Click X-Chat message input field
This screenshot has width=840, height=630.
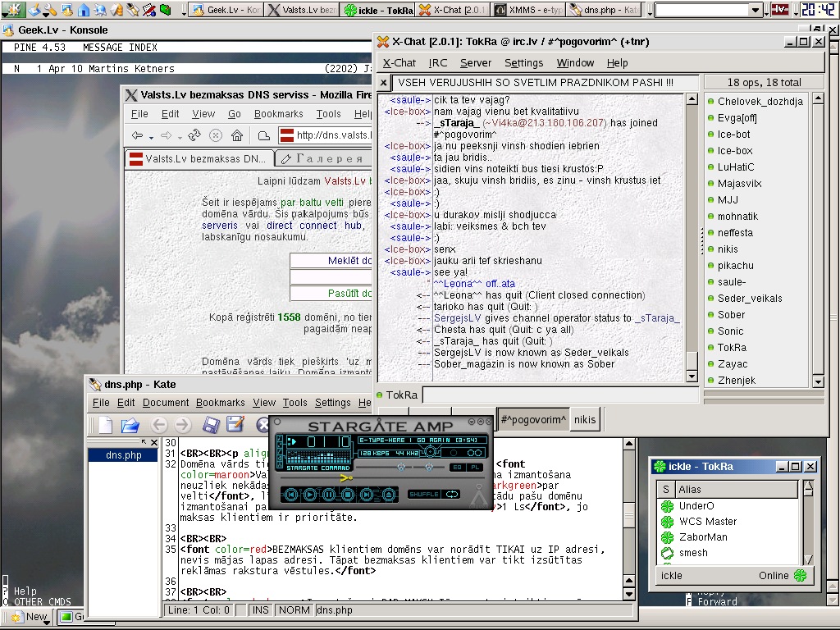559,395
